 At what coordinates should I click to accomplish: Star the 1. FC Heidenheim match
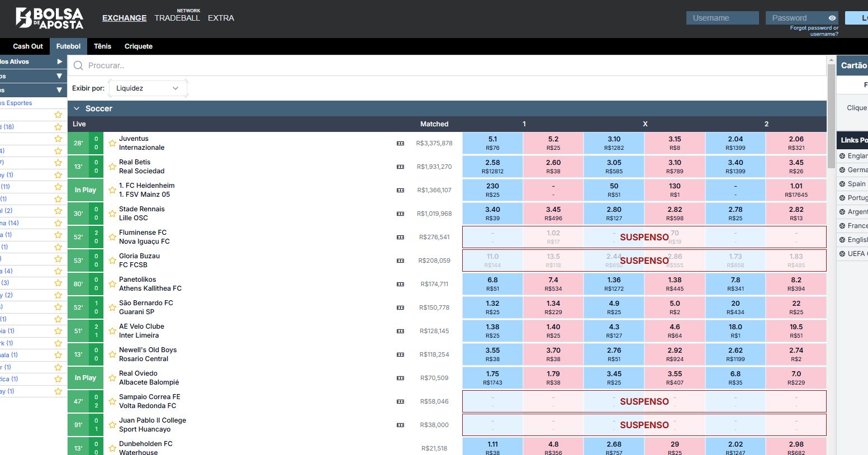(x=112, y=190)
